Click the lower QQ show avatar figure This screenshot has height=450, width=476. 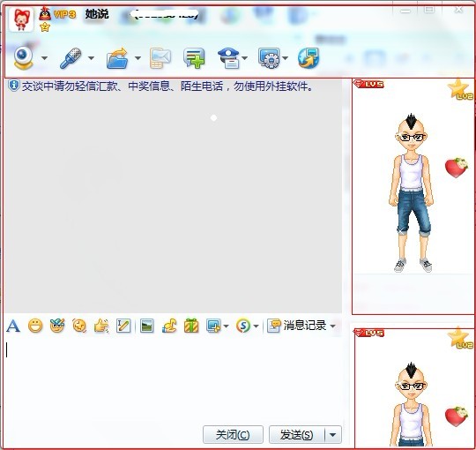(412, 404)
